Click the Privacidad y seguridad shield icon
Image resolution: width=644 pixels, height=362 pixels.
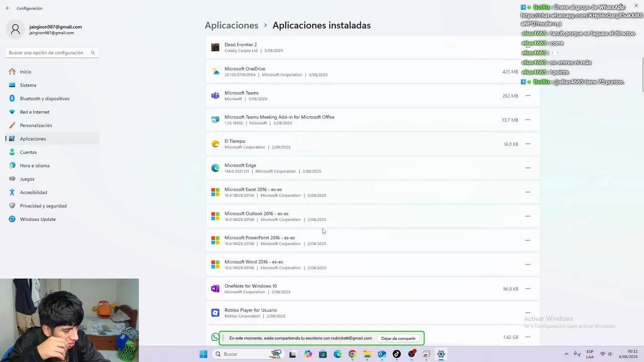click(x=12, y=206)
